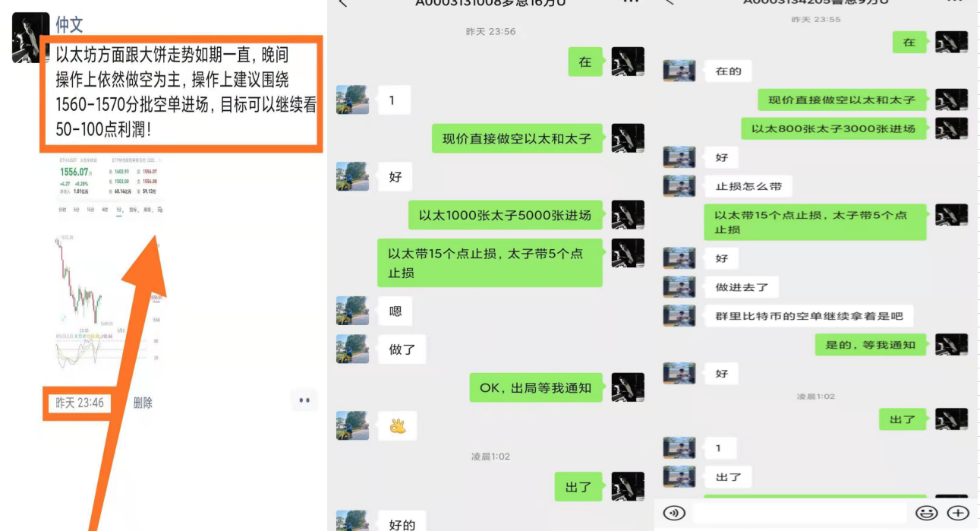Open the two-dot like/comment menu
Viewport: 980px width, 531px height.
point(304,400)
